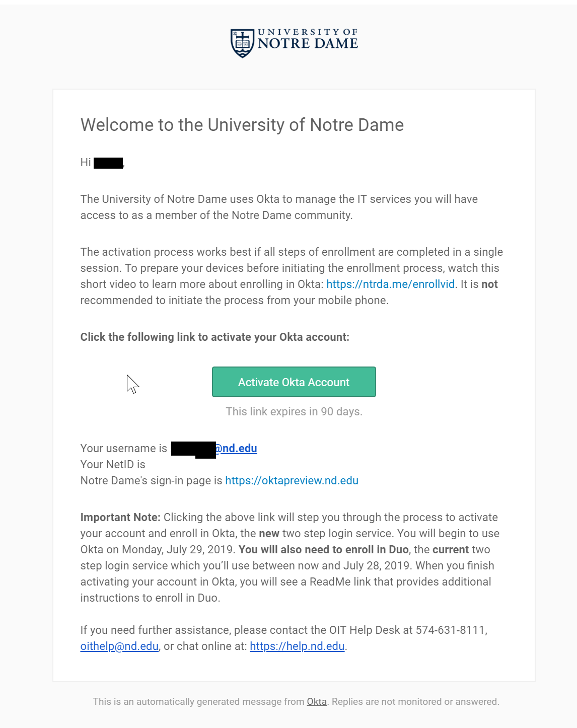
Task: Follow the Okta link in the footer
Action: point(317,701)
